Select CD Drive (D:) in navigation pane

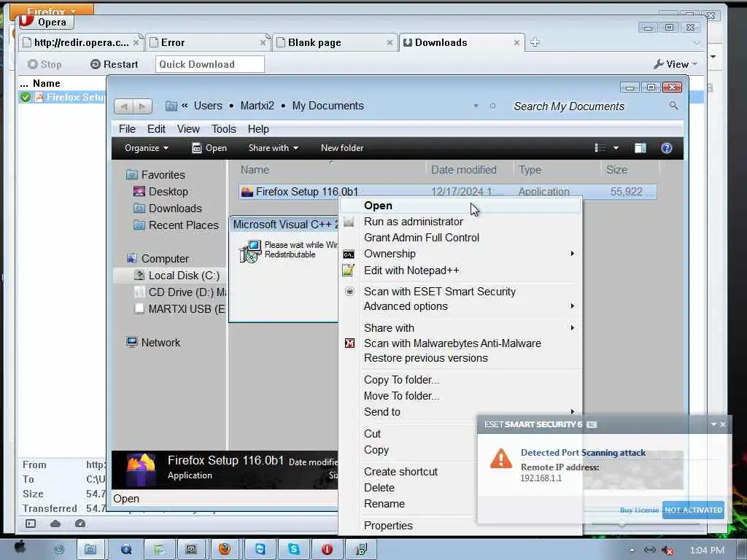[x=180, y=292]
